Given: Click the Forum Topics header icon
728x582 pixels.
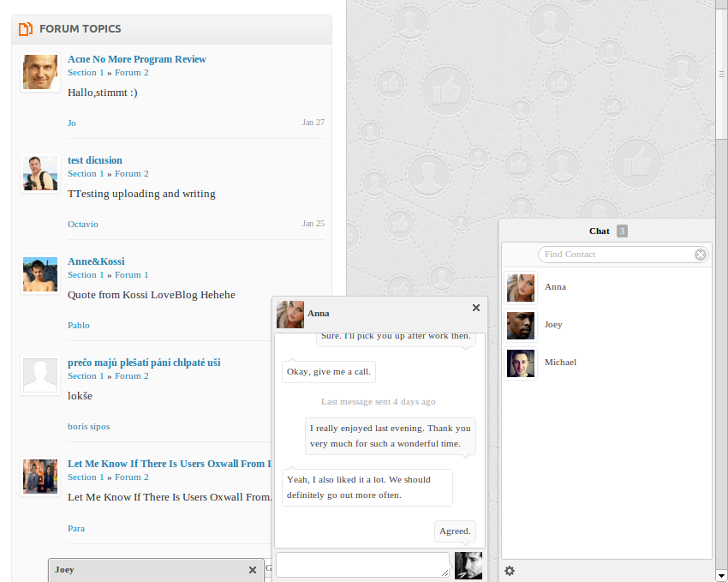Looking at the screenshot, I should (26, 29).
